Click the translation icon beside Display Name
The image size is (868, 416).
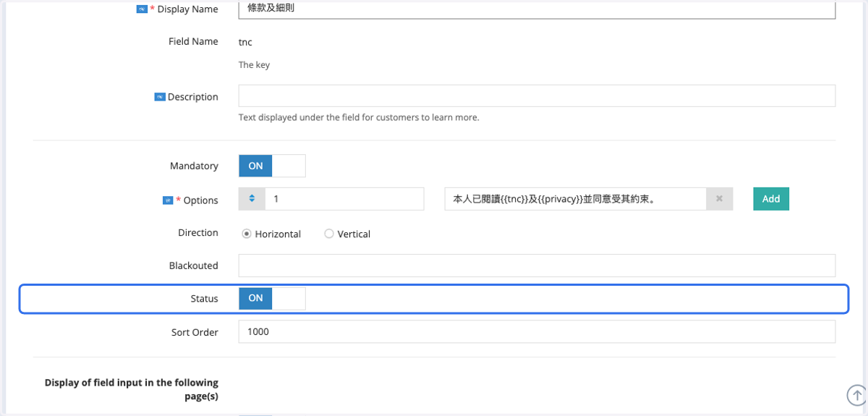pos(142,9)
